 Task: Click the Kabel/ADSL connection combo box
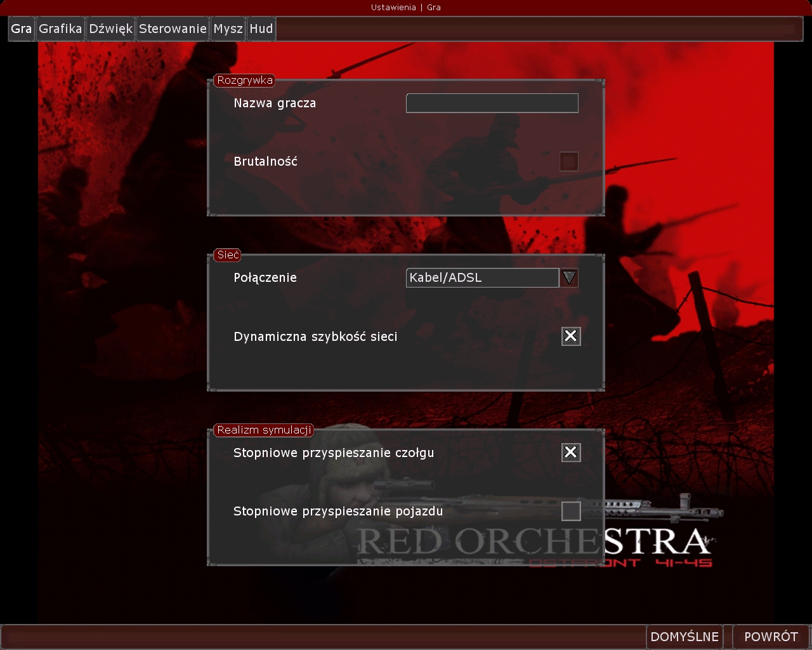point(483,277)
